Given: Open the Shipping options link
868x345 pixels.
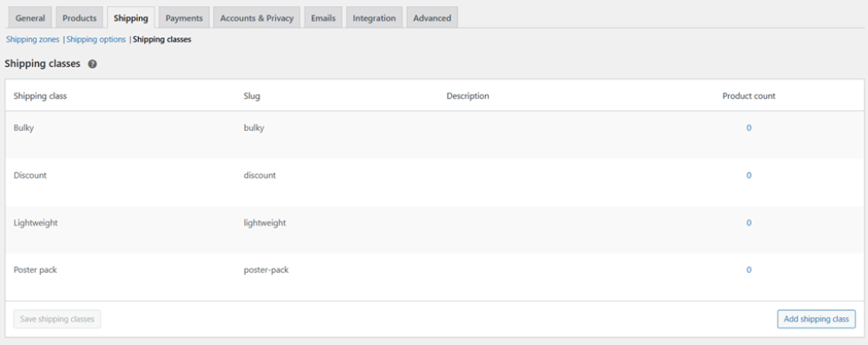Looking at the screenshot, I should pos(96,39).
